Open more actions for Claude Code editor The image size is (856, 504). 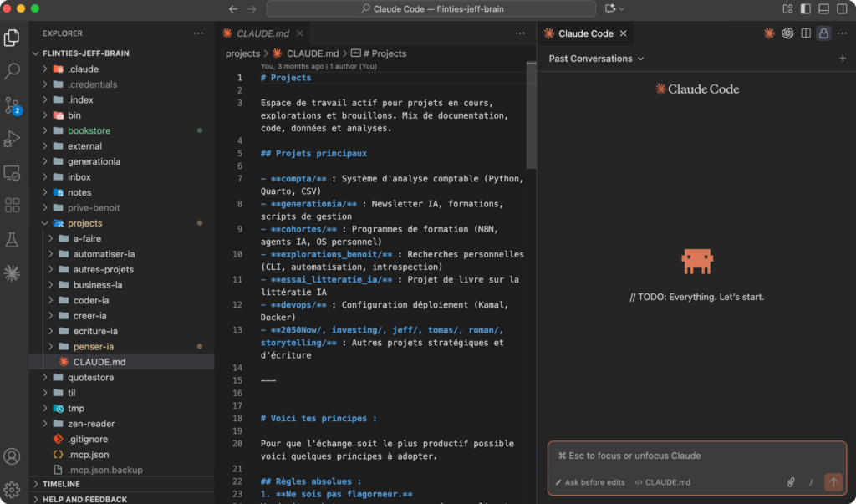843,33
